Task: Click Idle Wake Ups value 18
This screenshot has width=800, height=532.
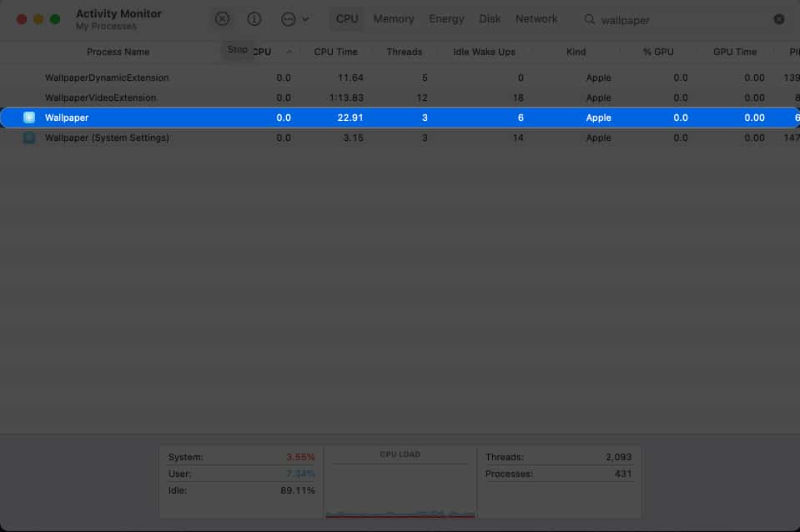Action: pos(518,98)
